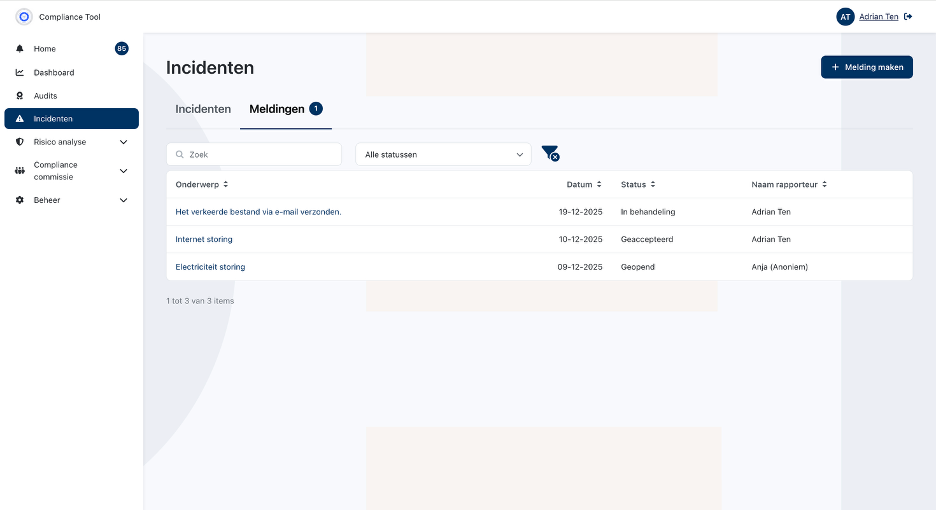Click the Audits ribbon icon
The image size is (936, 510).
coord(20,96)
